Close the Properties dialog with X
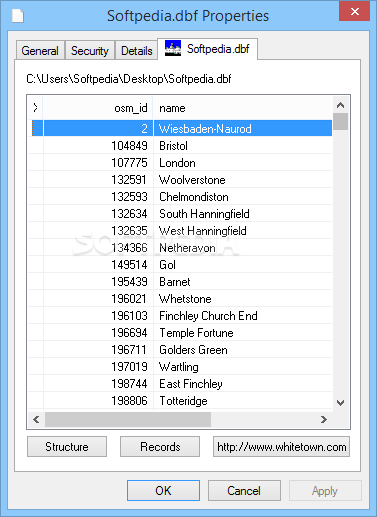 355,11
